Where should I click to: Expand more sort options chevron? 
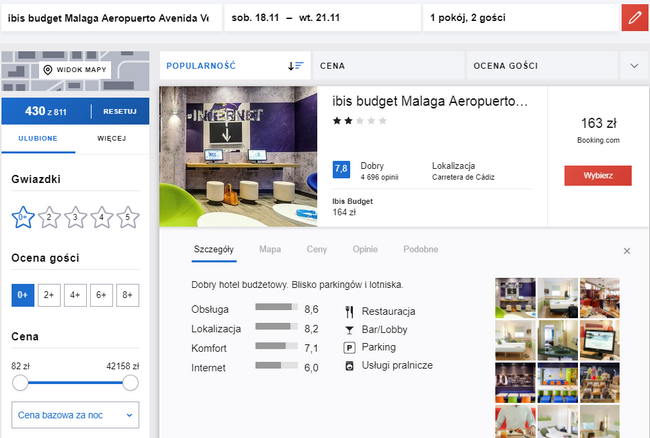click(x=633, y=66)
